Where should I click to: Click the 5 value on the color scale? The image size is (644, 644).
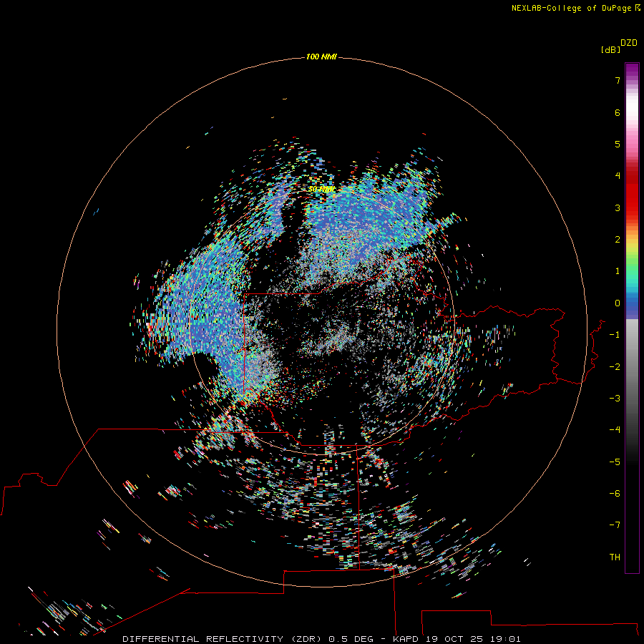(618, 144)
